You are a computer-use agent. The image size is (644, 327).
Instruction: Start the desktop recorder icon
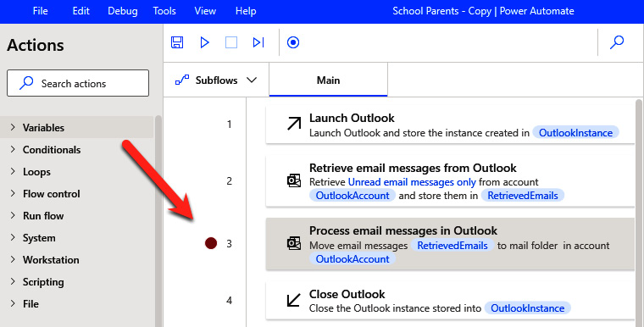tap(293, 42)
